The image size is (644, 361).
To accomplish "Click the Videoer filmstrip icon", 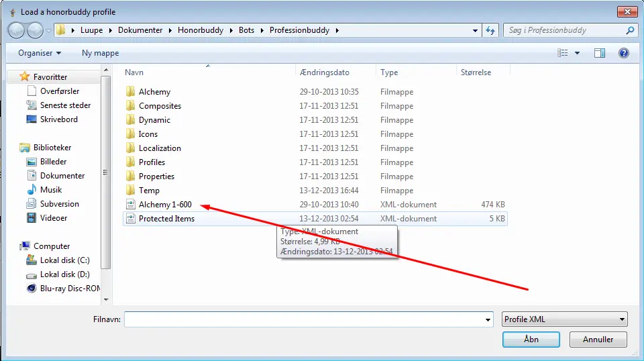I will click(x=32, y=217).
